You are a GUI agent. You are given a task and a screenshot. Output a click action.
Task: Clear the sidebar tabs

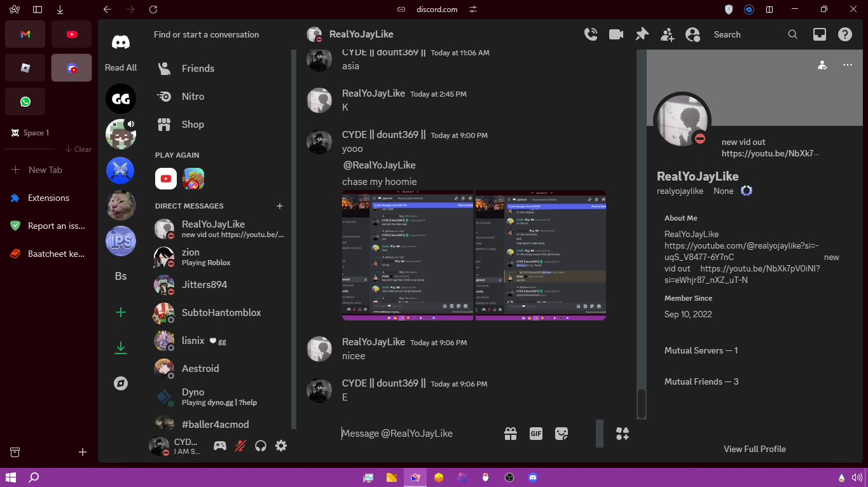click(x=78, y=149)
